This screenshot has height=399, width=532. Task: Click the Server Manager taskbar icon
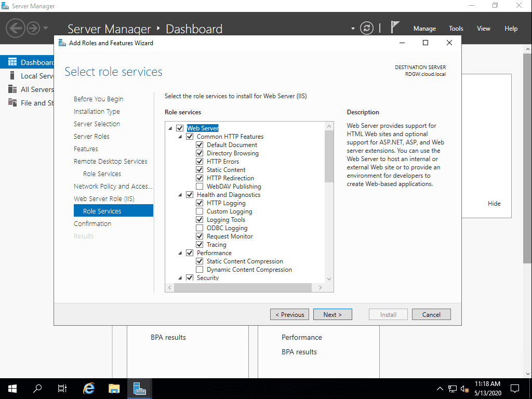tap(139, 388)
